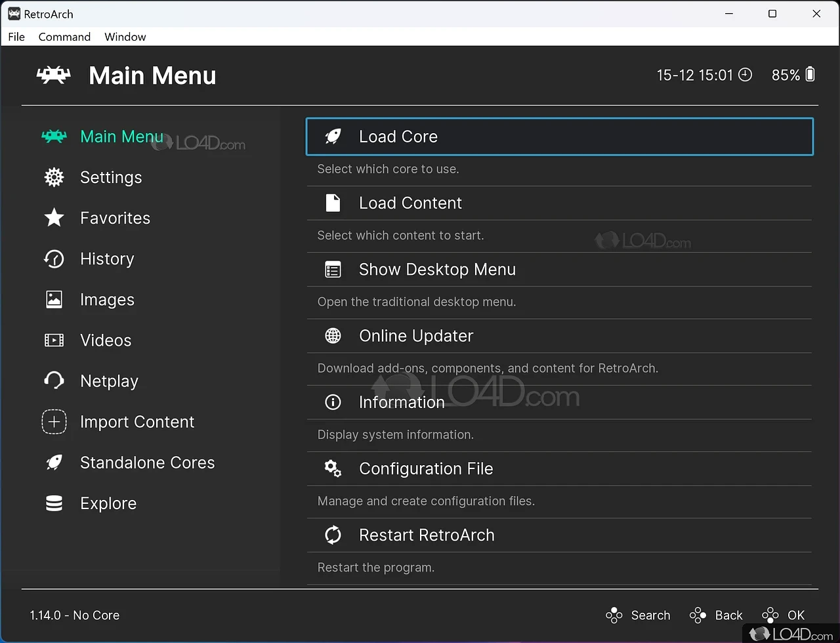Go to Favorites in the sidebar
Screen dimensions: 840x643
[x=115, y=218]
